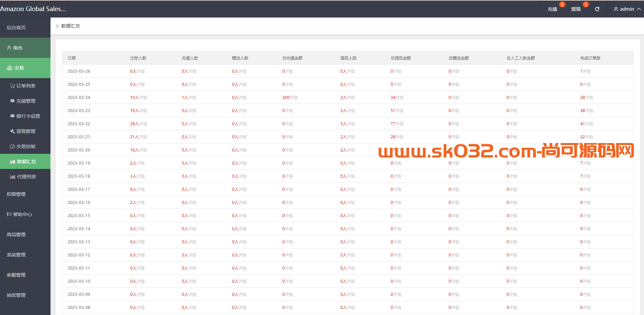Expand 权限管理 sidebar section
Screen dimensions: 644x315
[x=25, y=194]
